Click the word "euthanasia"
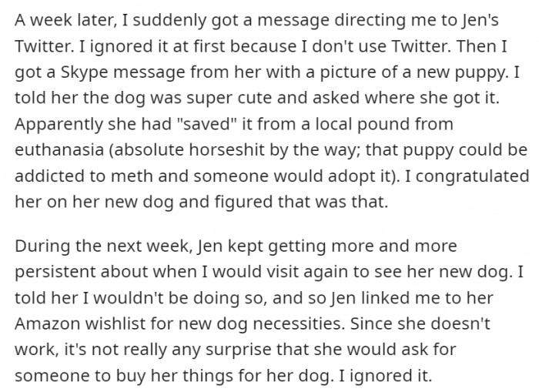This screenshot has width=539, height=392. click(x=59, y=149)
